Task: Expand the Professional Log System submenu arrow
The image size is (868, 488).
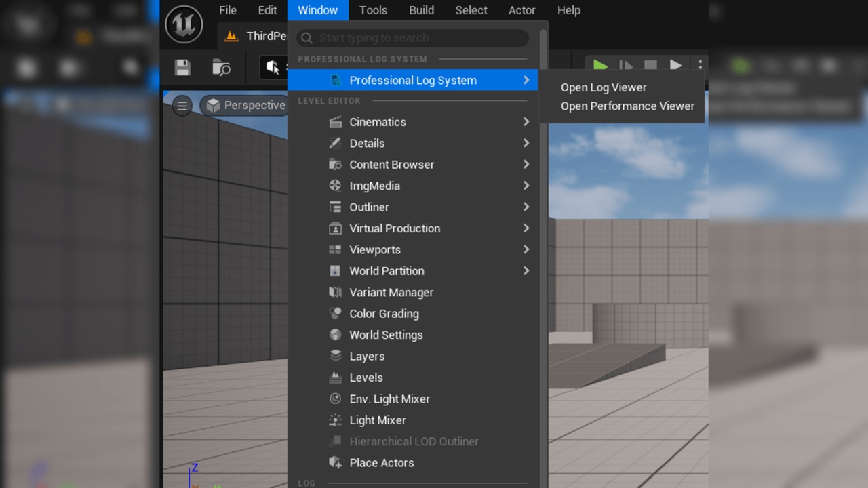Action: click(526, 80)
